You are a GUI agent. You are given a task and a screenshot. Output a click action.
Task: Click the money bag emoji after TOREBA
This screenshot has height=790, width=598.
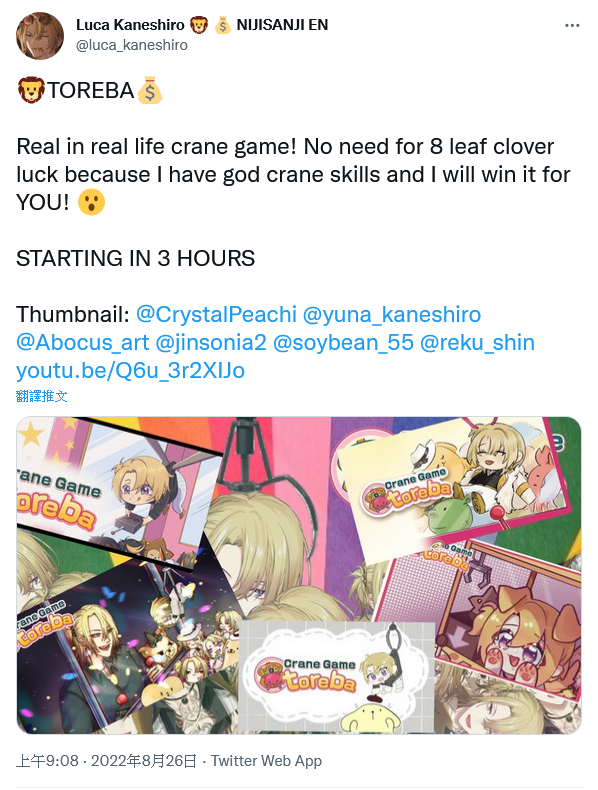[x=150, y=91]
